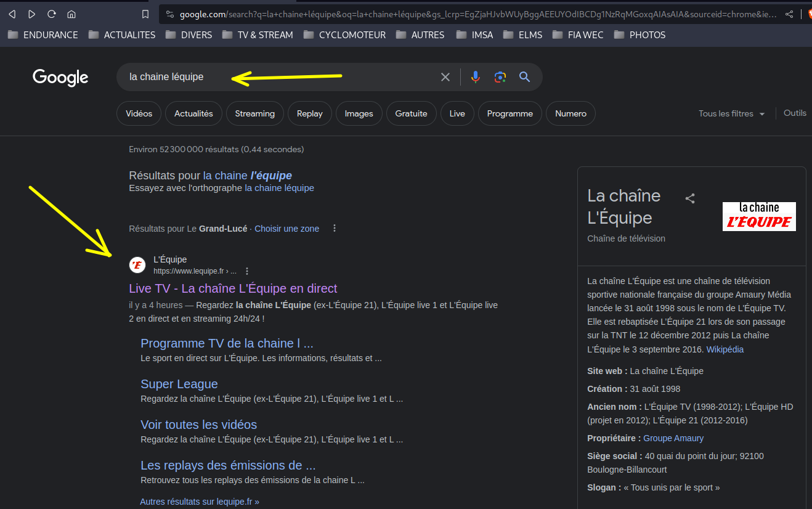Viewport: 812px width, 509px height.
Task: Open the AUTRES bookmarks folder
Action: 420,35
